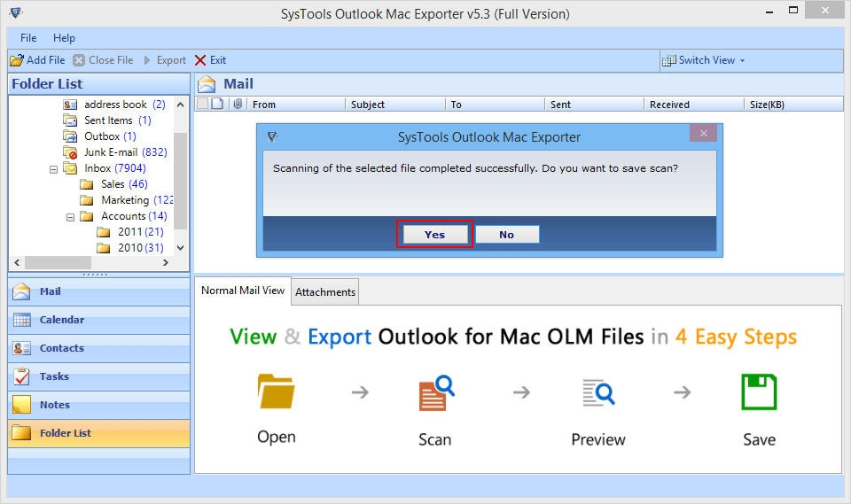The image size is (851, 504).
Task: Open the Tasks navigation pane
Action: point(98,376)
